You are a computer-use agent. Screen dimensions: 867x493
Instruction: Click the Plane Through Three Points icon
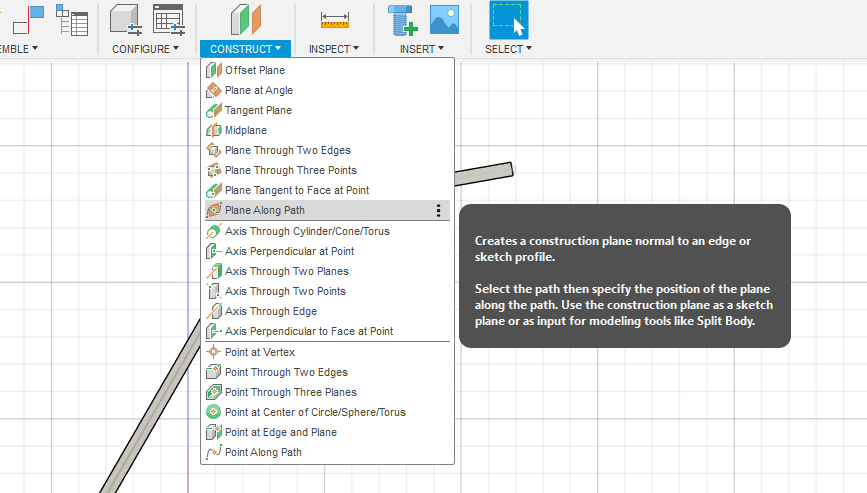point(214,170)
